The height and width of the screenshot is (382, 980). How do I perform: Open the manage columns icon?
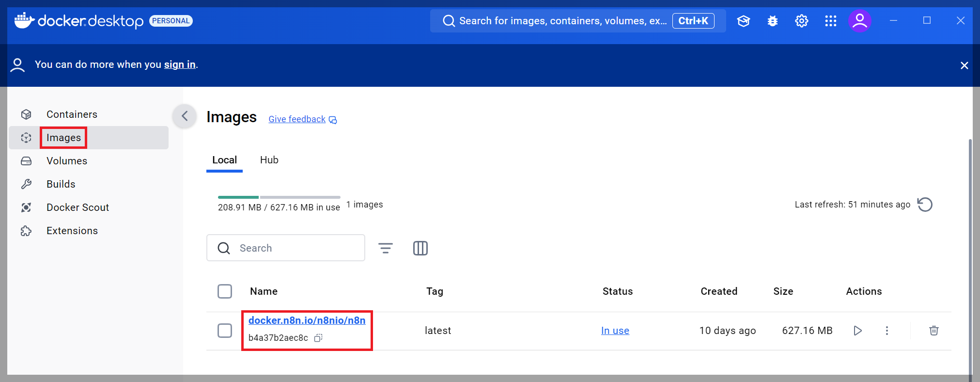(x=420, y=248)
